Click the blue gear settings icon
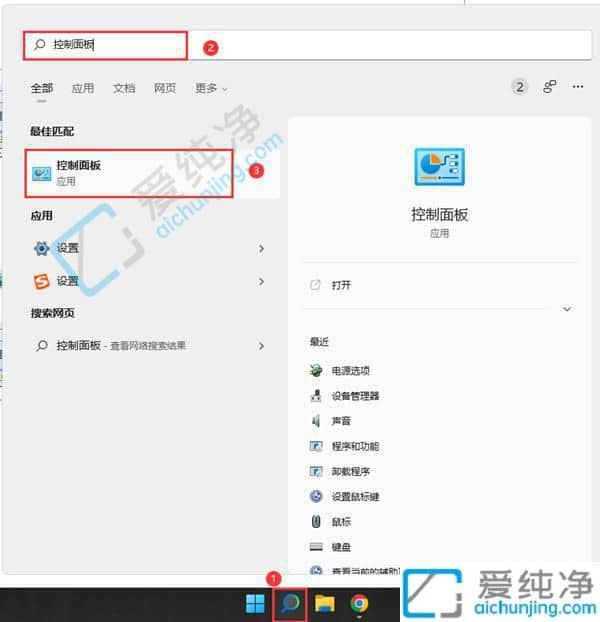600x622 pixels. 42,248
